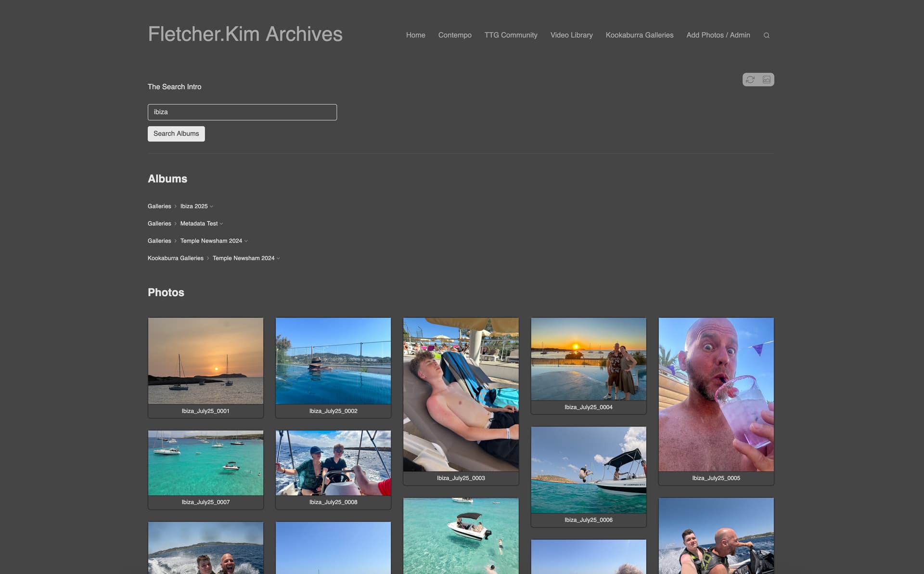Viewport: 924px width, 574px height.
Task: Click the image view icon
Action: click(767, 79)
